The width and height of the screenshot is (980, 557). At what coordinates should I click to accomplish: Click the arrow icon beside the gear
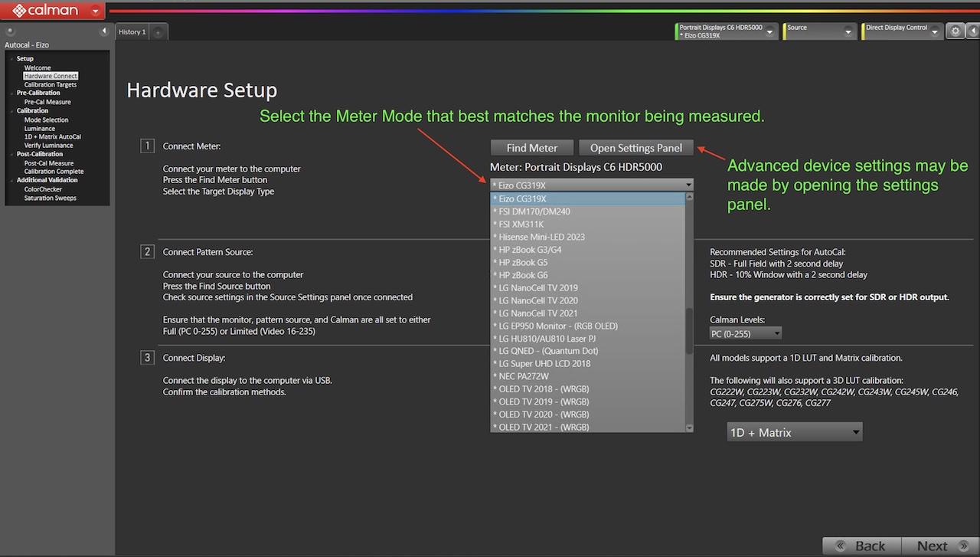click(x=972, y=31)
